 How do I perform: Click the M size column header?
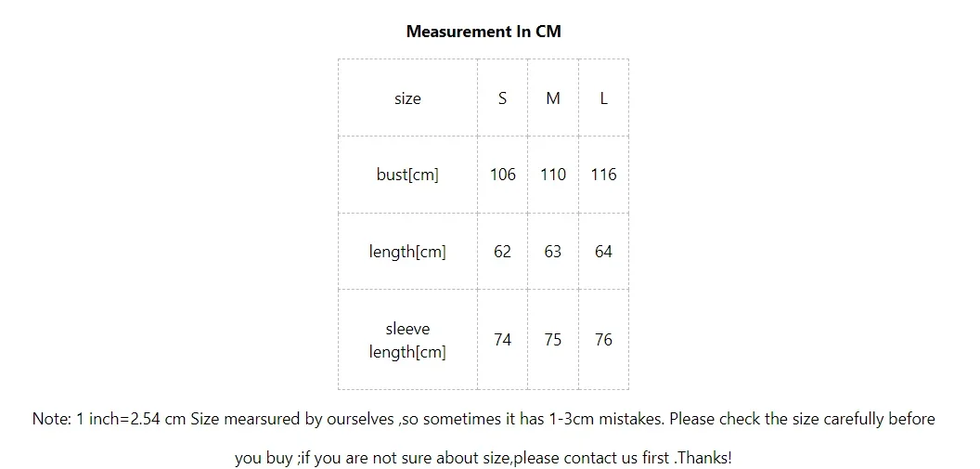[553, 98]
